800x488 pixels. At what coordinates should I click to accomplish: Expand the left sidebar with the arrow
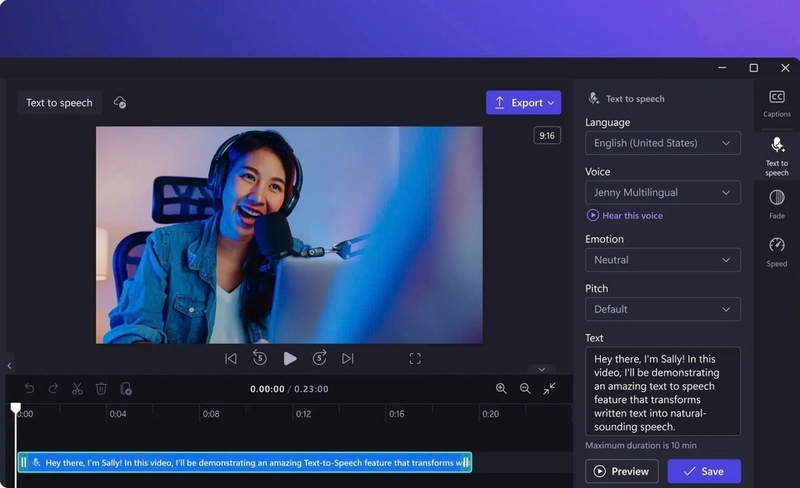coord(9,365)
